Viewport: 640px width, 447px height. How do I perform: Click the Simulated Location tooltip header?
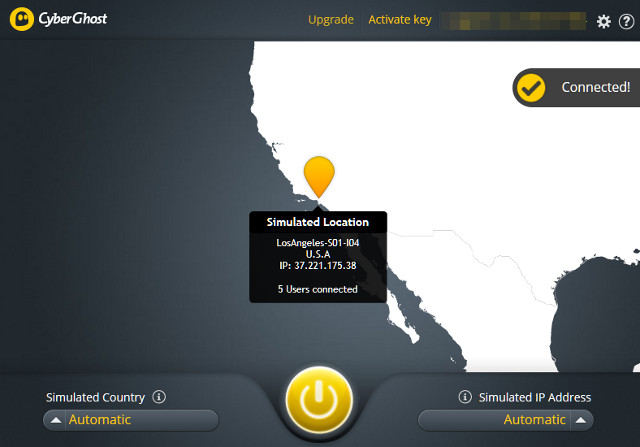[318, 222]
